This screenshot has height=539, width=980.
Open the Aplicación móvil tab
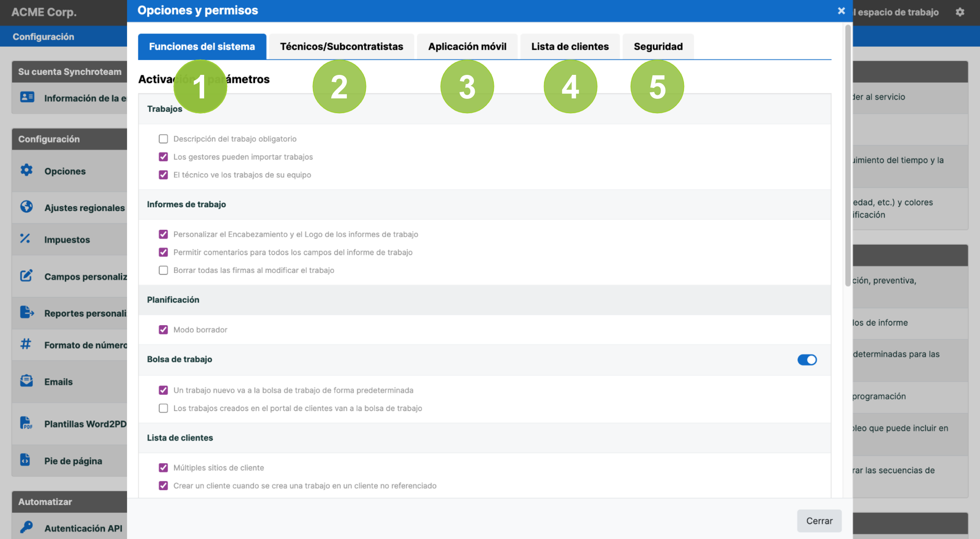[467, 47]
